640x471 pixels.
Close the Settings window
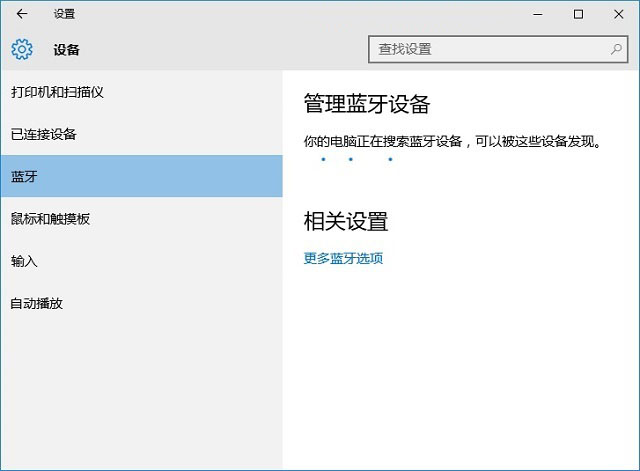coord(619,14)
